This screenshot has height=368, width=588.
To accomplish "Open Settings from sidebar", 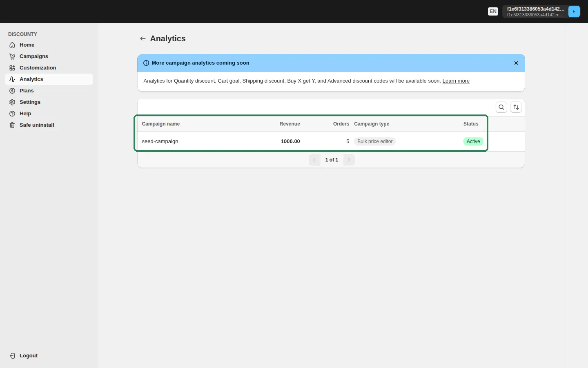I will pyautogui.click(x=49, y=102).
